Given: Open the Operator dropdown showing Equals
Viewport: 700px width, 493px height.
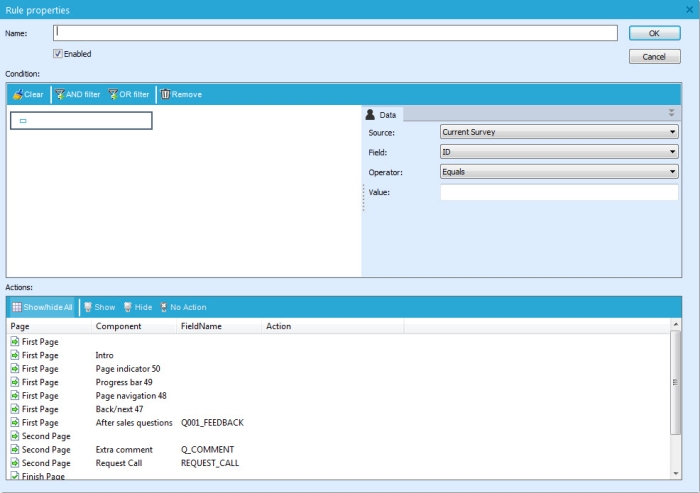Looking at the screenshot, I should click(x=558, y=172).
